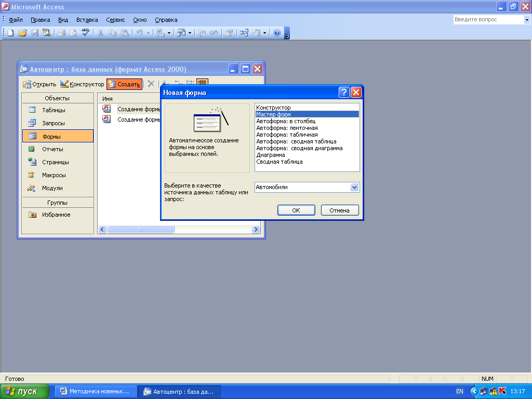Viewport: 532px width, 399px height.
Task: Switch to Таблицы objects
Action: point(58,110)
